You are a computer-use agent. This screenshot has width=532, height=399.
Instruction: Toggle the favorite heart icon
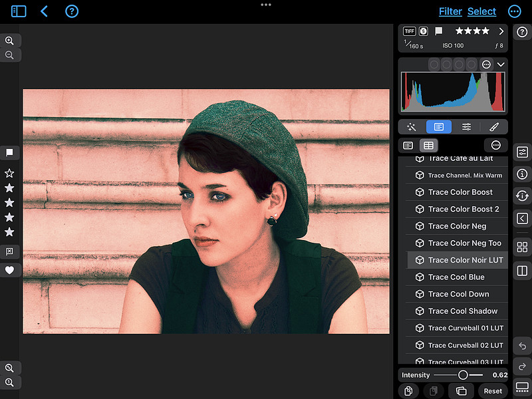(9, 270)
